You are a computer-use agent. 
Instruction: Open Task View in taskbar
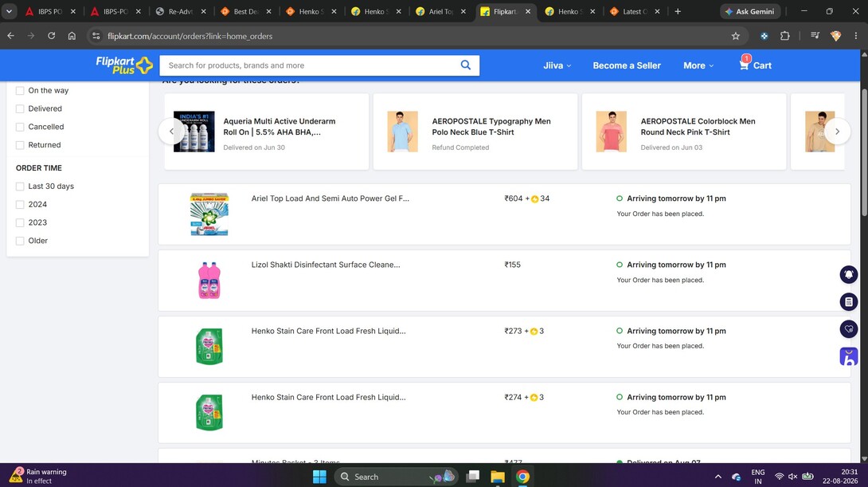pyautogui.click(x=473, y=477)
